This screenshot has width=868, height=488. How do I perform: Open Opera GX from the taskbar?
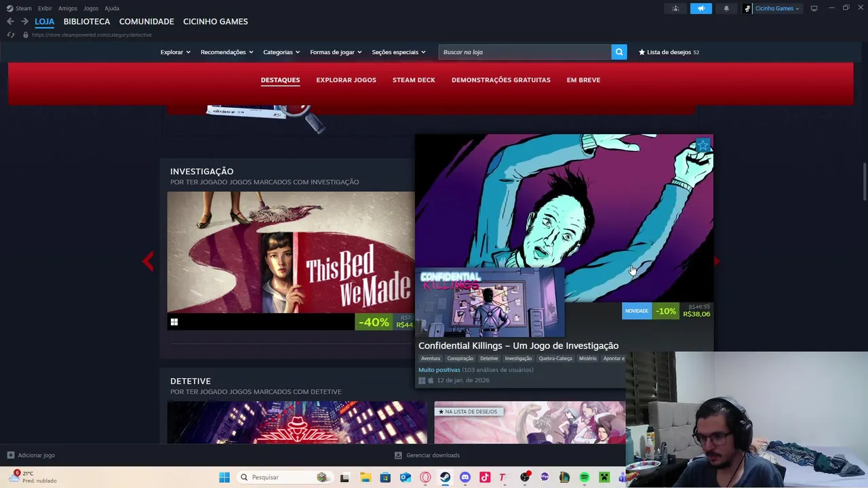[425, 477]
